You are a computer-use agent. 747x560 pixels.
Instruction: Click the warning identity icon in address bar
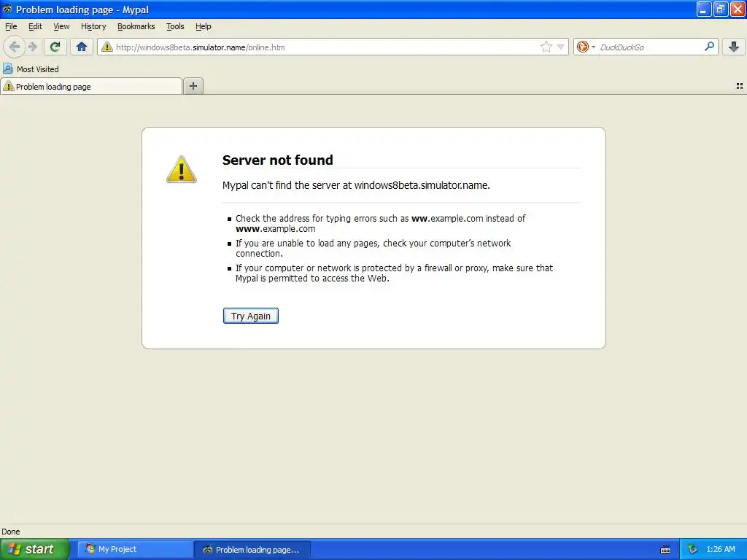tap(107, 47)
